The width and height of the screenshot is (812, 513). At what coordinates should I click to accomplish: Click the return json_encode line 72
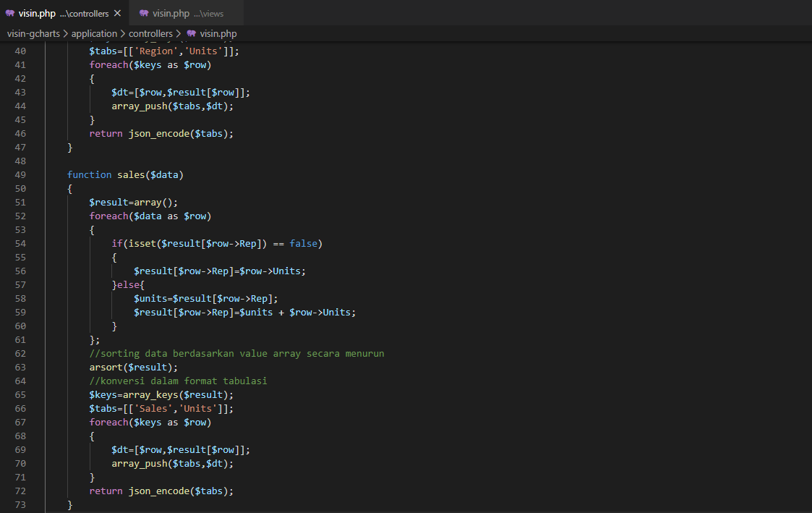[x=161, y=491]
